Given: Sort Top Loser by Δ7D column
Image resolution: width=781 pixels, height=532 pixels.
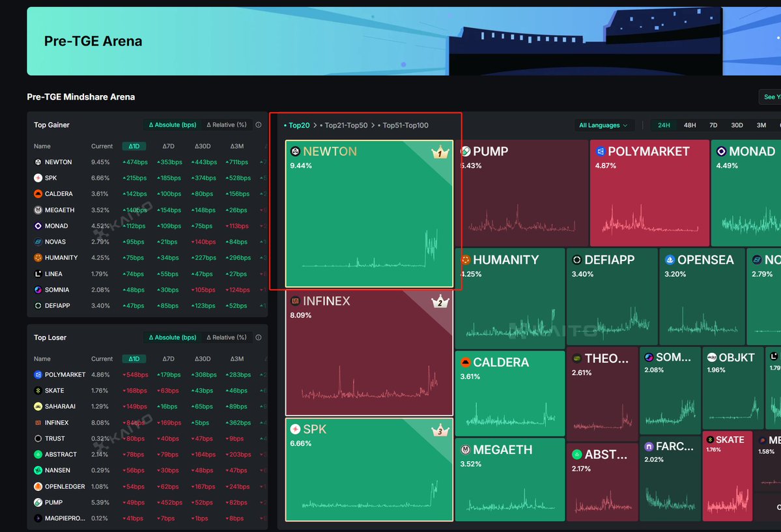Looking at the screenshot, I should point(168,359).
